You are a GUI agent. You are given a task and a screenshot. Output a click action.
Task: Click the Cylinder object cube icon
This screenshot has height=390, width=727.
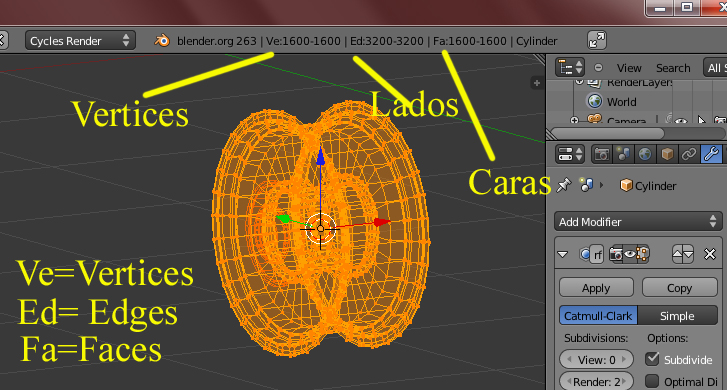[x=626, y=185]
